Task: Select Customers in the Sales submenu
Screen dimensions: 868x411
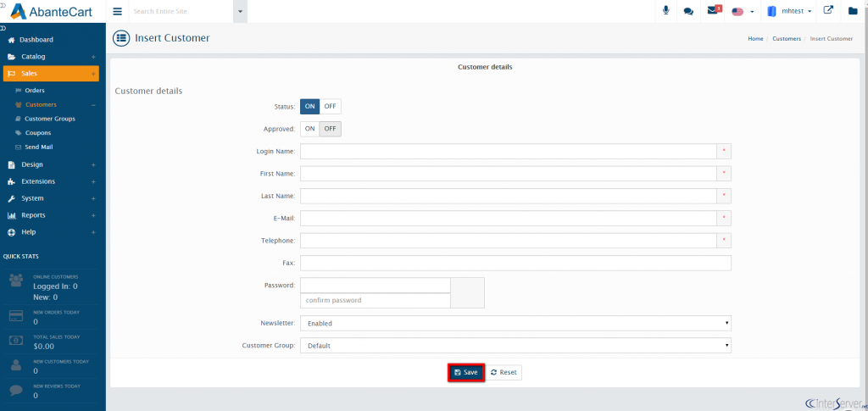Action: (x=41, y=104)
